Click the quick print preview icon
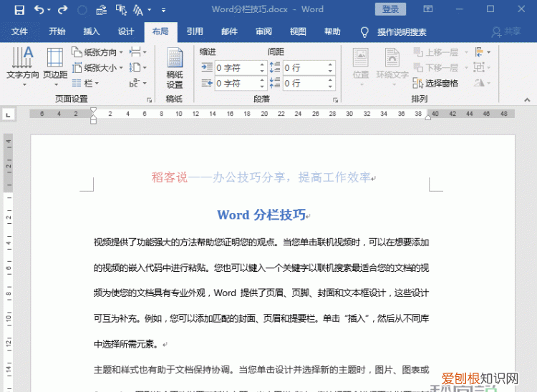This screenshot has height=392, width=537. [x=102, y=10]
